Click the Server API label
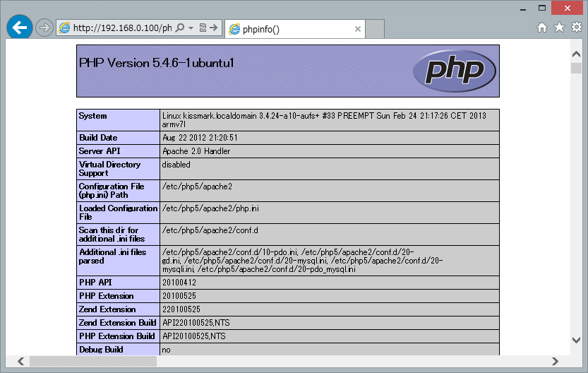The width and height of the screenshot is (588, 373). pyautogui.click(x=100, y=151)
